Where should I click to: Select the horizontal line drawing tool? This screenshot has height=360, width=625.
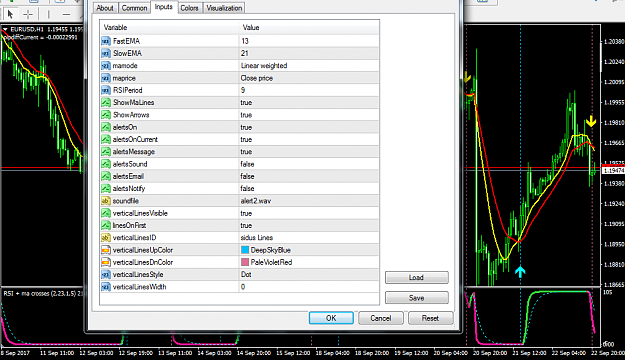[x=66, y=14]
